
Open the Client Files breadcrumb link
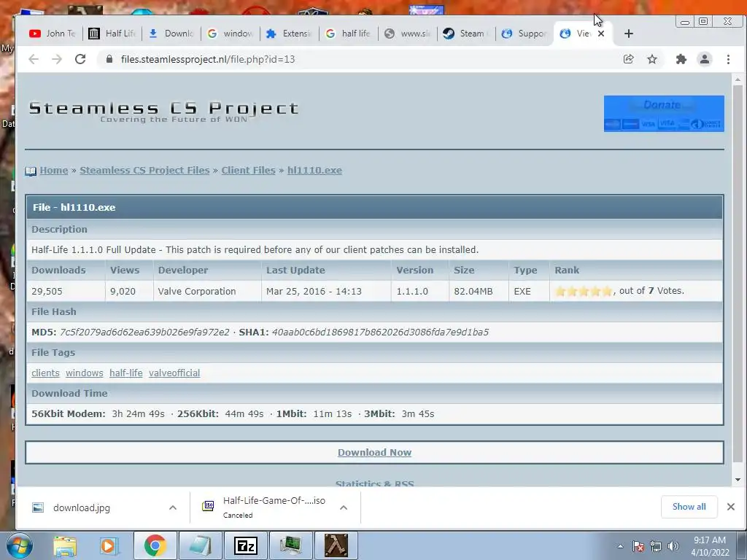pyautogui.click(x=248, y=171)
